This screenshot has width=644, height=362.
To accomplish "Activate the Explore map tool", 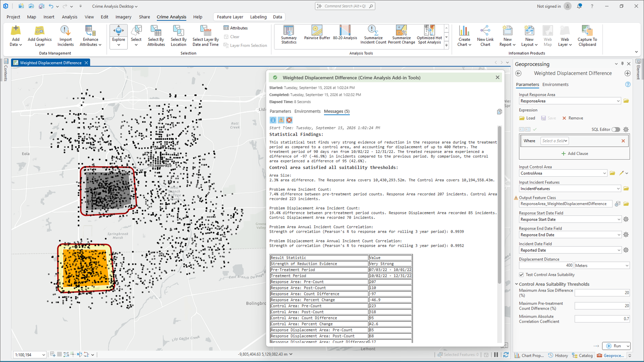I will tap(118, 37).
